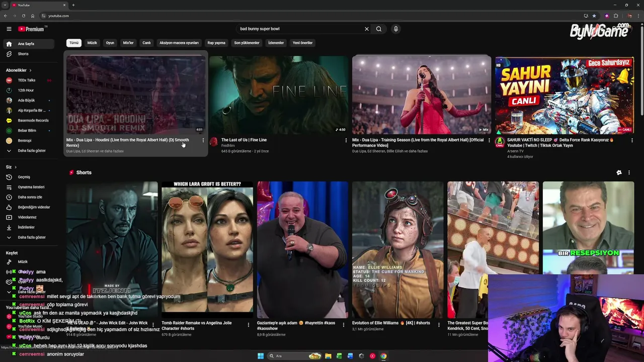Screen dimensions: 644x362
Task: Open Chrome from the taskbar
Action: pos(383,356)
